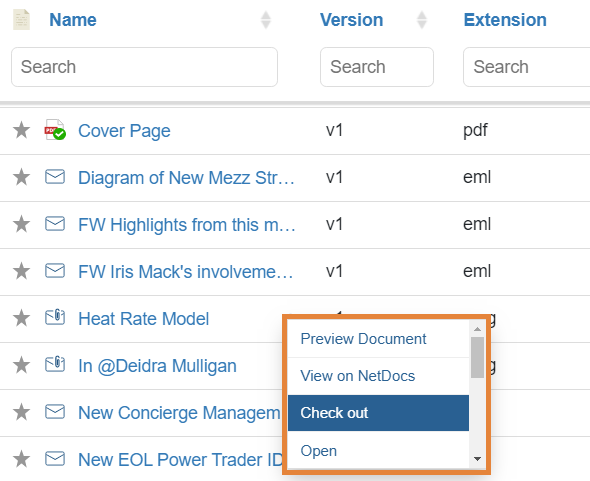Viewport: 590px width, 481px height.
Task: Click the PDF icon beside Cover Page
Action: pos(55,129)
